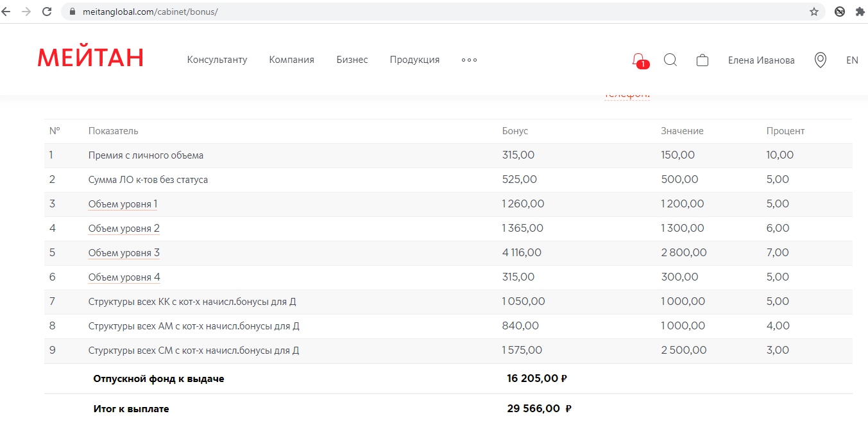Open the Объем уровня 1 link
868x434 pixels.
123,204
